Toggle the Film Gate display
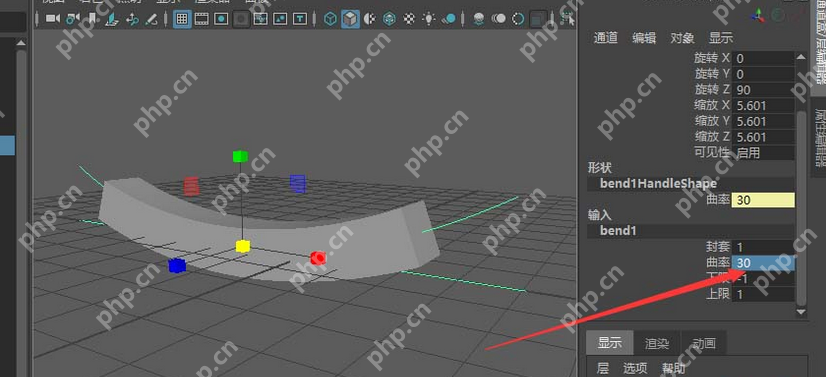826x377 pixels. [202, 19]
